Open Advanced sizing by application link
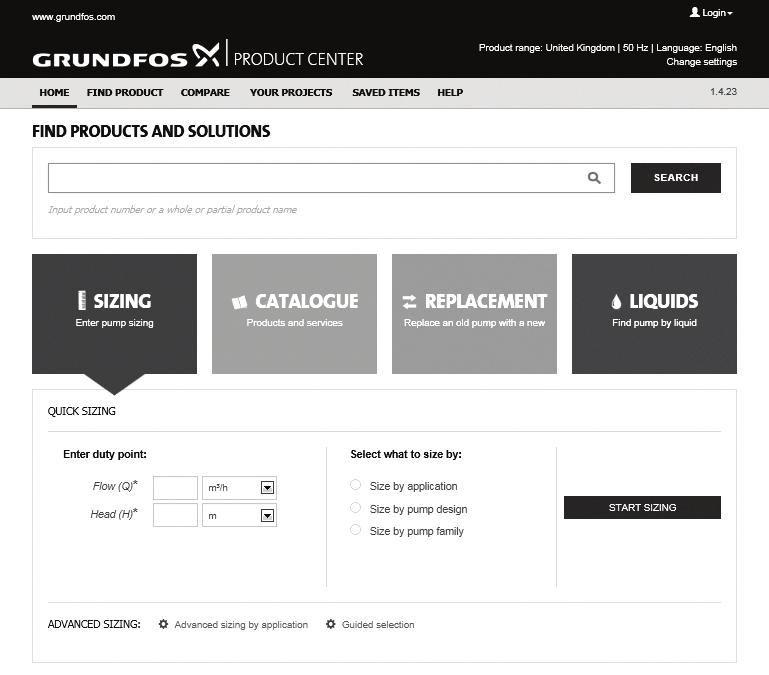This screenshot has width=769, height=675. click(241, 624)
